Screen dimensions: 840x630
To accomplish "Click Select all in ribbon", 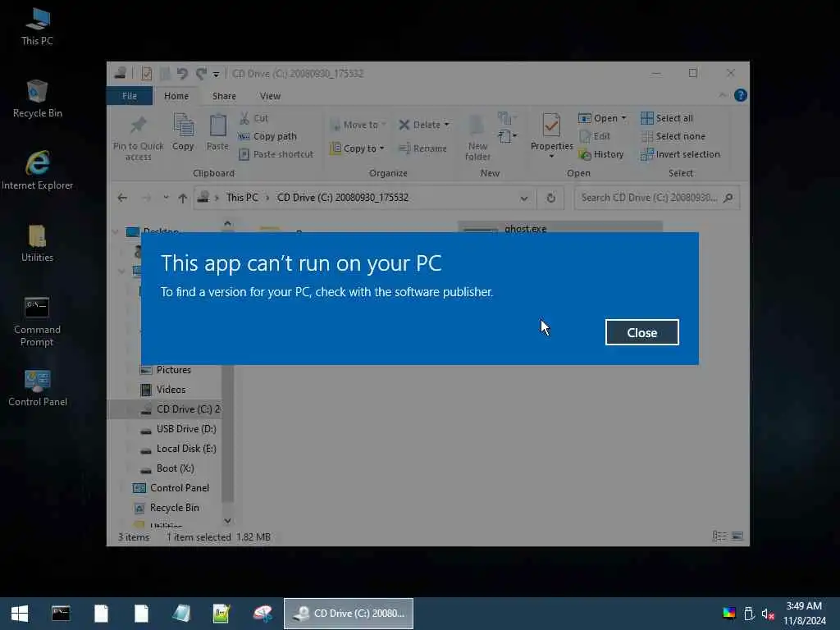I will (667, 118).
